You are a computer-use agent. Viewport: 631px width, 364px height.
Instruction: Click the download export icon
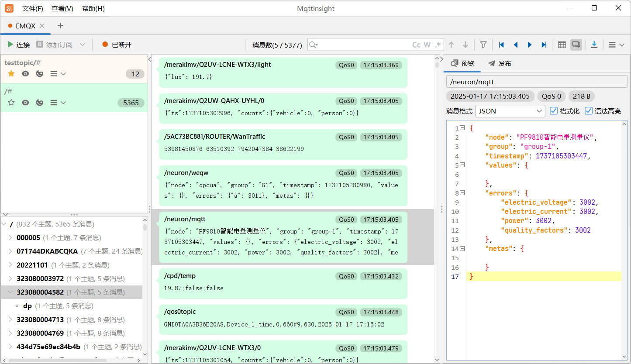tap(594, 45)
